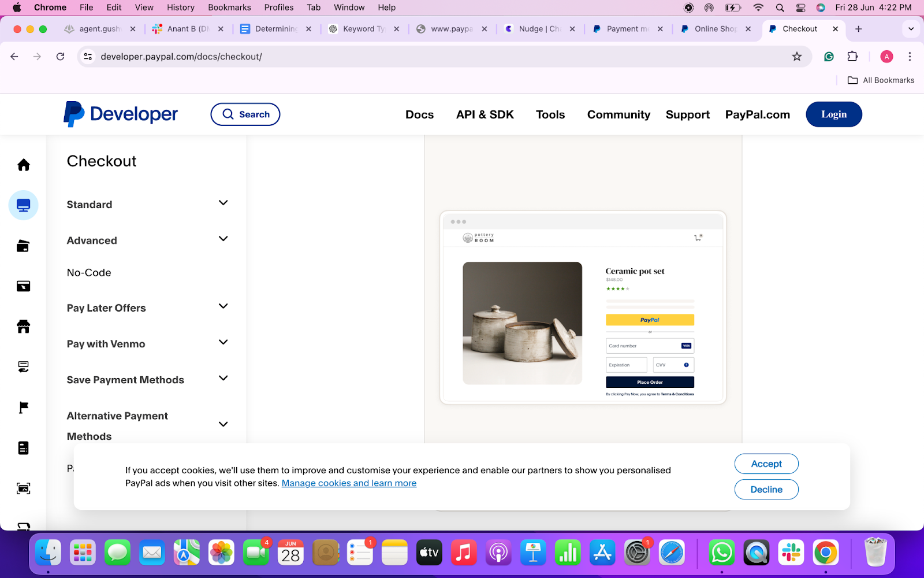Click the PayPal Developer logo
Viewport: 924px width, 578px height.
pos(121,114)
